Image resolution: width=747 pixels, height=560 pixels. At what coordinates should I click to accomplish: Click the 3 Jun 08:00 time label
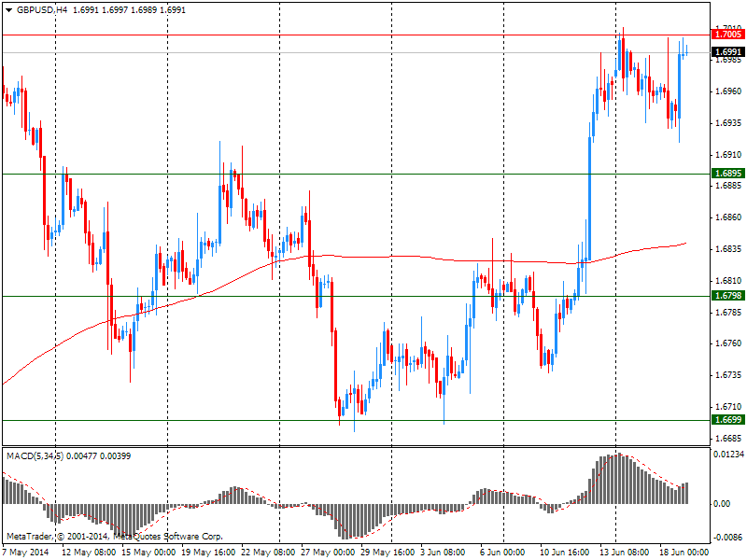tap(443, 553)
